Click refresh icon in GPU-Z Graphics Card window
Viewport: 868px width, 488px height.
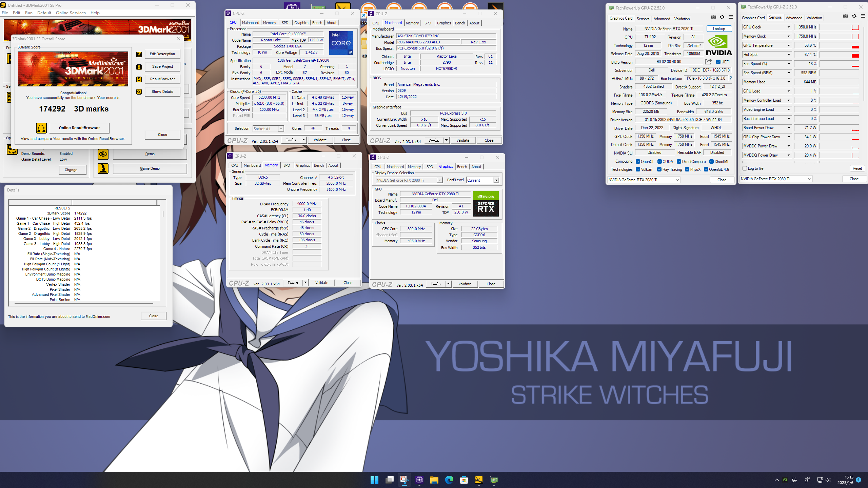(x=722, y=17)
